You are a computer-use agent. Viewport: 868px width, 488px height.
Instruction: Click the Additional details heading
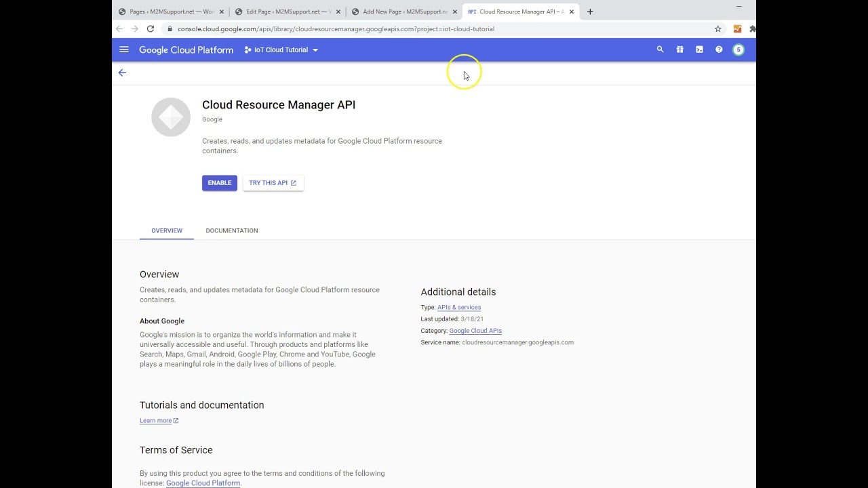(x=458, y=292)
